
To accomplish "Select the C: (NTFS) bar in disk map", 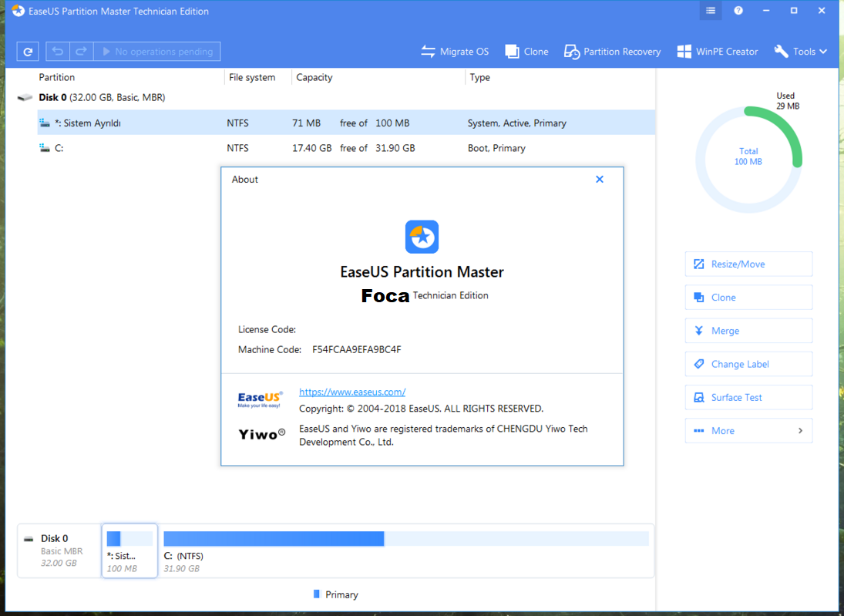I will coord(406,539).
